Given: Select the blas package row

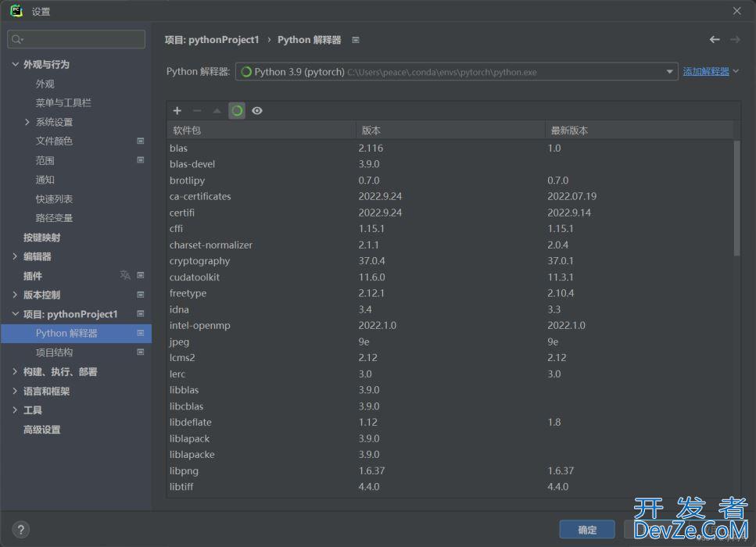Looking at the screenshot, I should (x=450, y=148).
